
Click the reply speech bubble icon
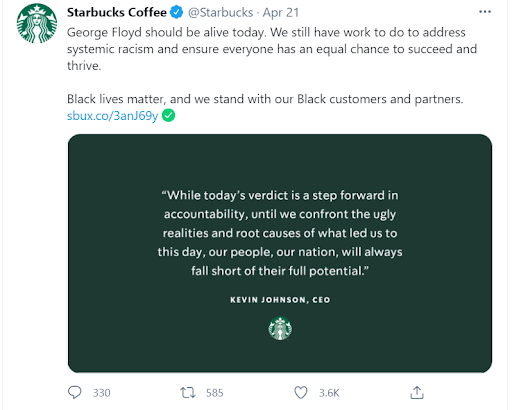point(74,392)
